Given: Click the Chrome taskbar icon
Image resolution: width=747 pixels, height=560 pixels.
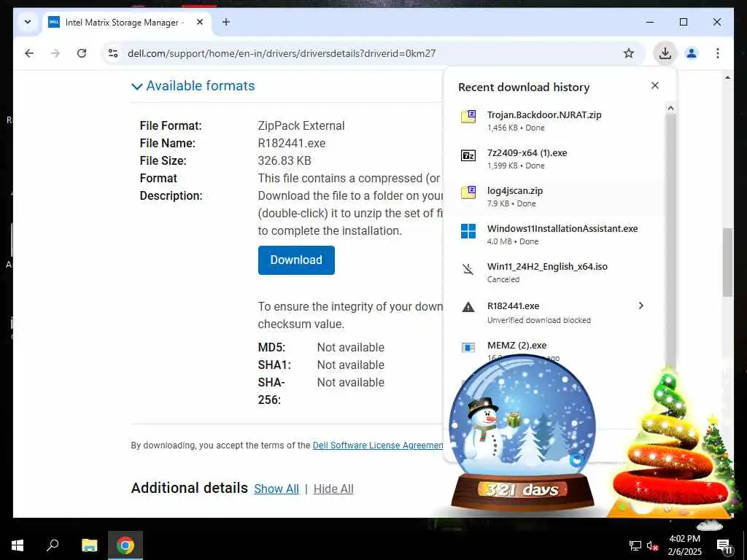Looking at the screenshot, I should coord(125,545).
